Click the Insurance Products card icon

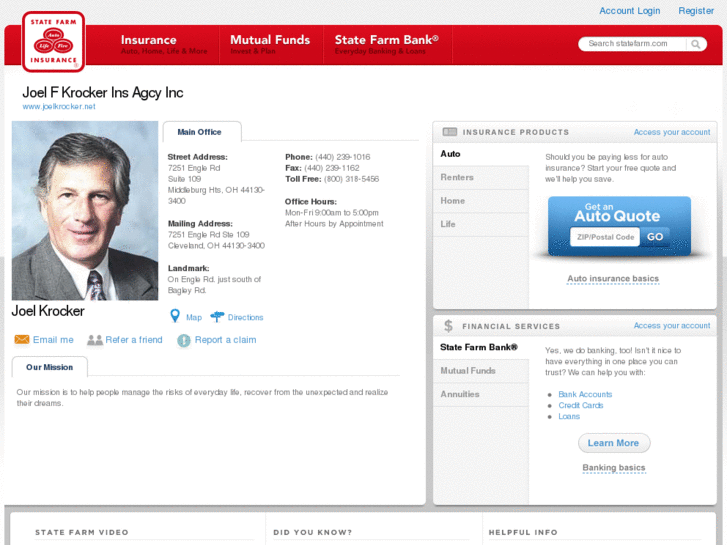[449, 132]
